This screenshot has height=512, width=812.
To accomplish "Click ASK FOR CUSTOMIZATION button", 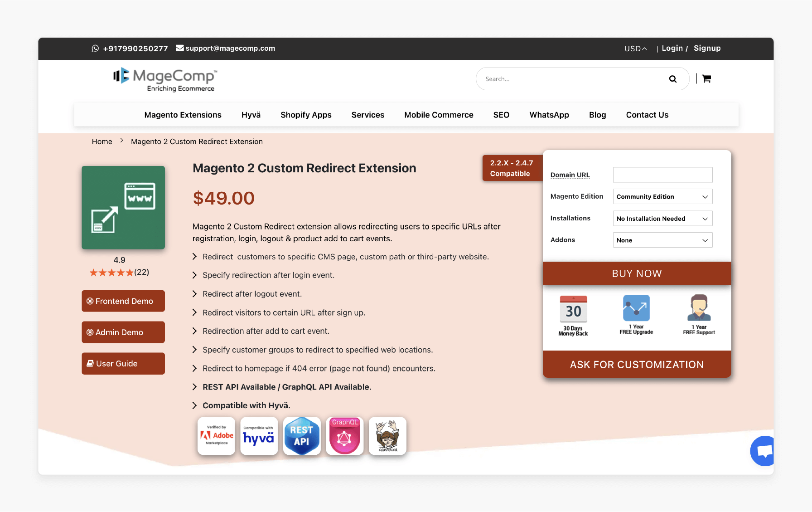I will point(637,365).
